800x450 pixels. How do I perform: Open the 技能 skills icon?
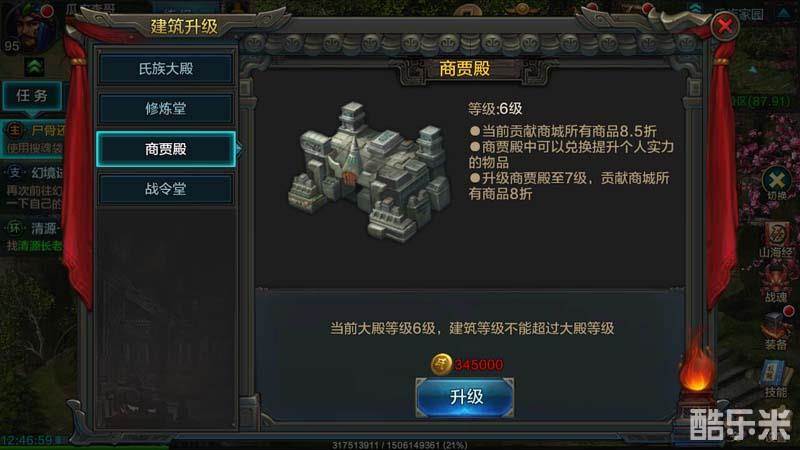click(776, 379)
